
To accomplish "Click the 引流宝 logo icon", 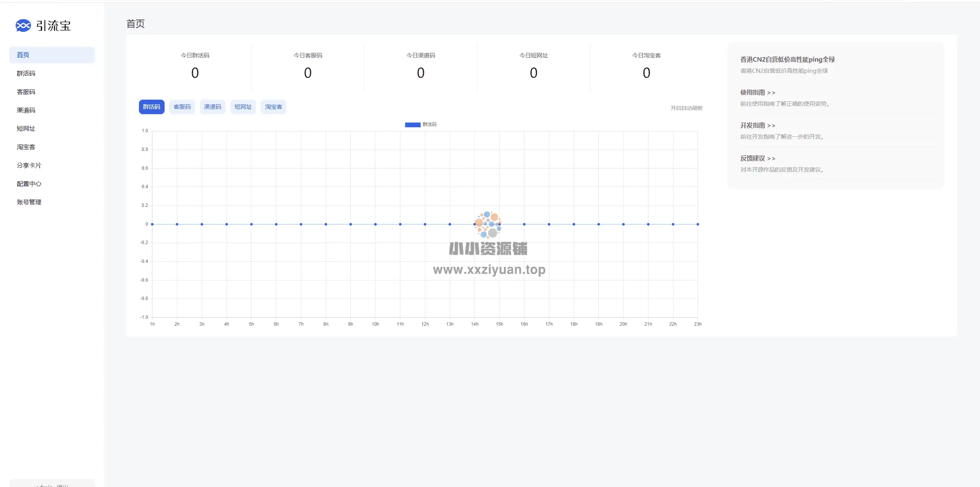I will 23,26.
